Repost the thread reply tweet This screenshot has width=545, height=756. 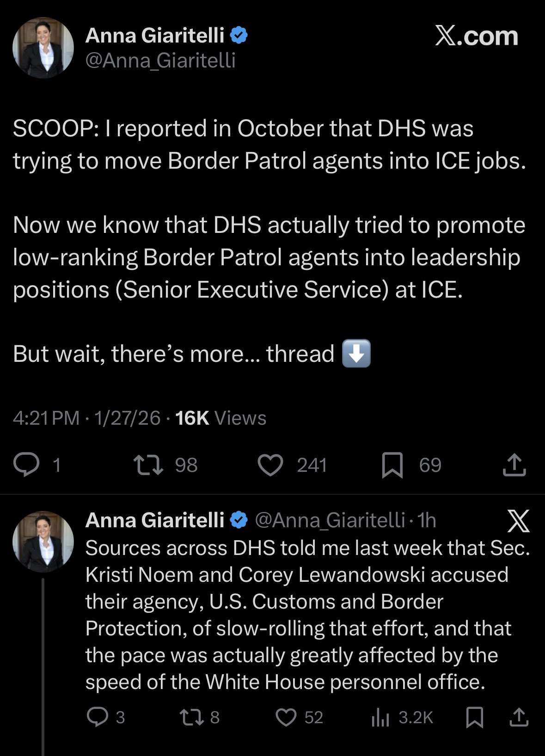(191, 717)
